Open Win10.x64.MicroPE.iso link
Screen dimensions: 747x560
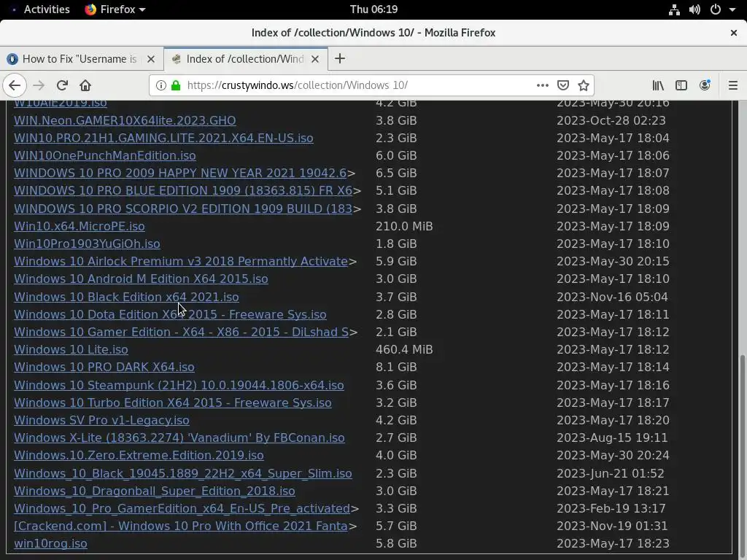[79, 226]
